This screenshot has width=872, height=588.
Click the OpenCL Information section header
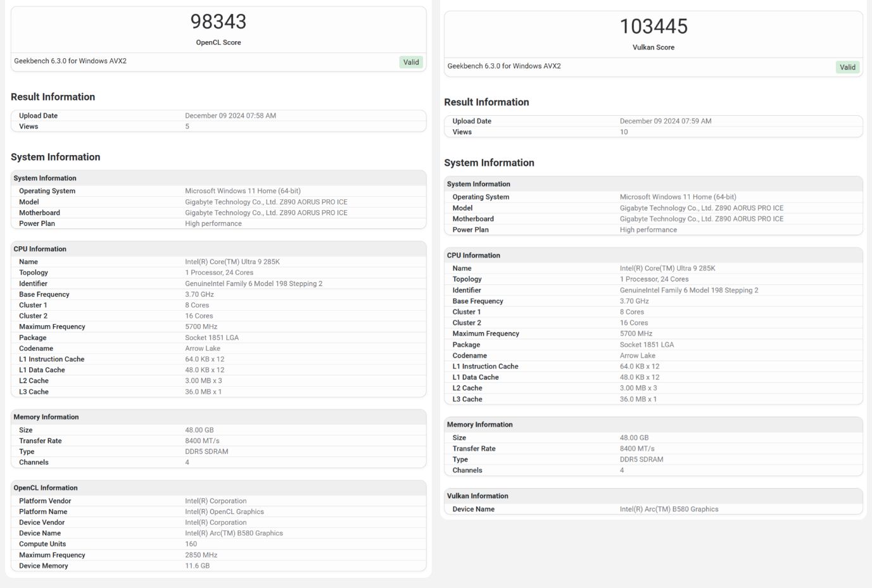pos(46,488)
